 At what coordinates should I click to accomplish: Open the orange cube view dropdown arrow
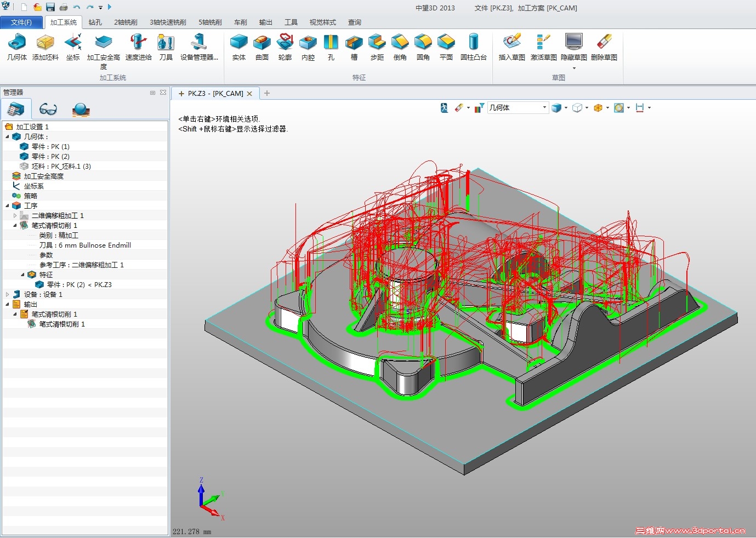(x=608, y=108)
